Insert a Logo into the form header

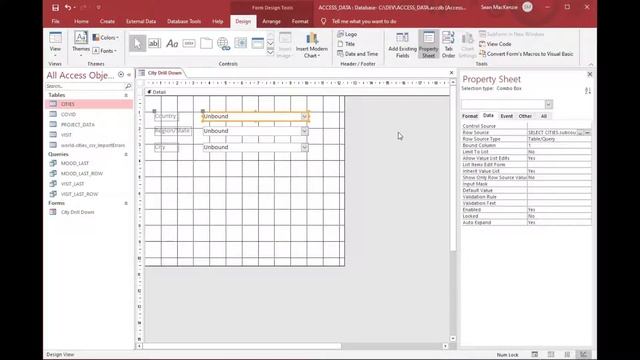pyautogui.click(x=347, y=34)
